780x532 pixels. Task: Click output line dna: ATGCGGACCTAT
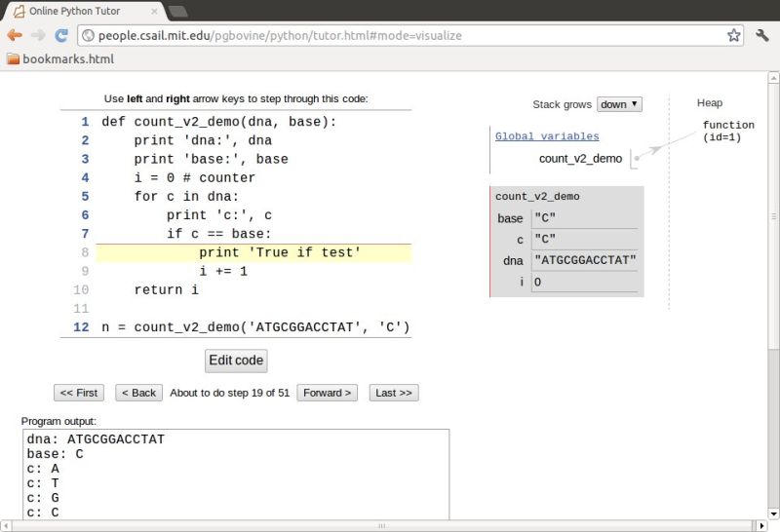coord(96,439)
